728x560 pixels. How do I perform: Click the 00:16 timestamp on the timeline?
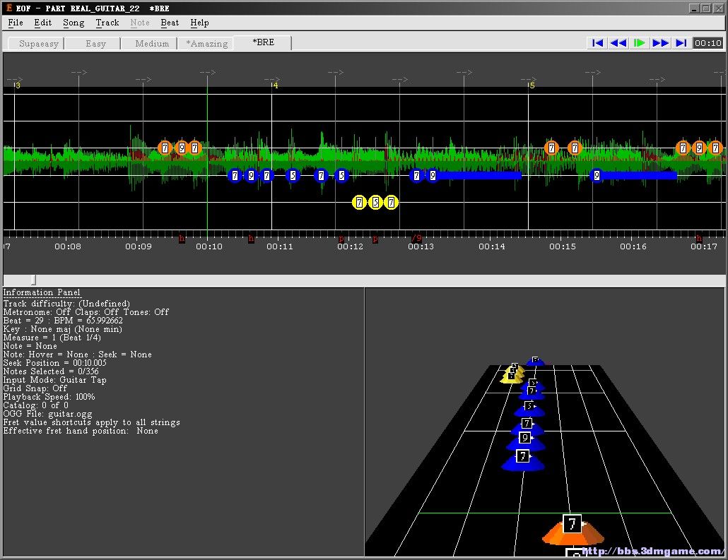[x=633, y=246]
